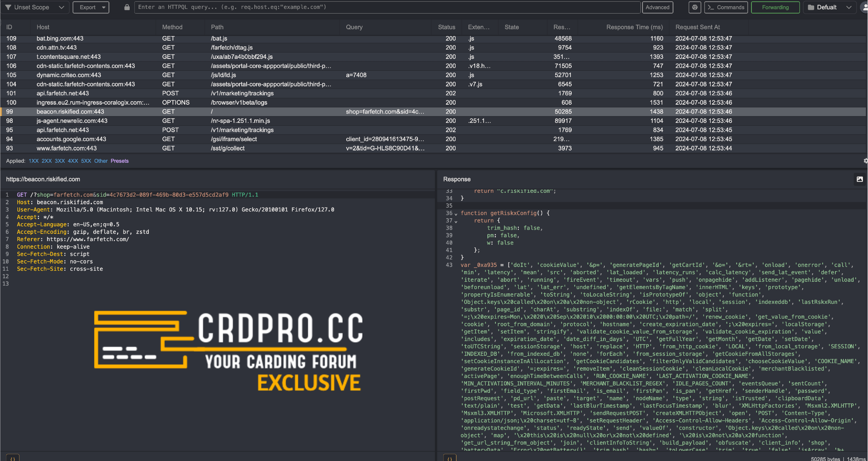Click the Host header line in request

coord(60,202)
